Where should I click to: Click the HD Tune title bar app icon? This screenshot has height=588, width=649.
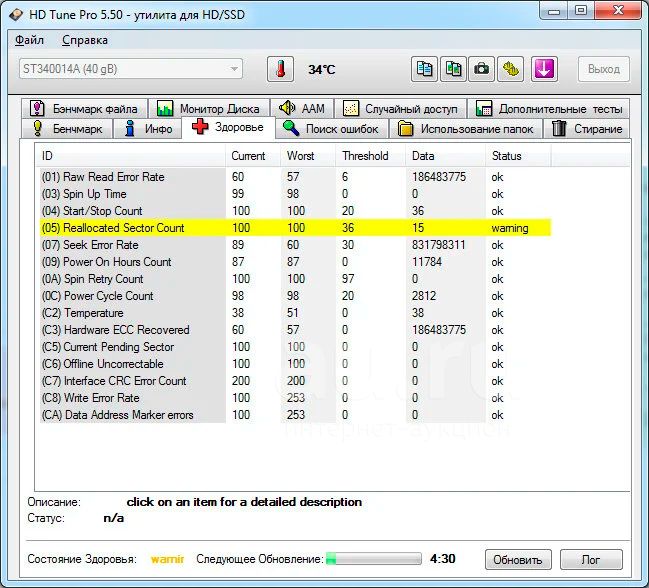(16, 15)
